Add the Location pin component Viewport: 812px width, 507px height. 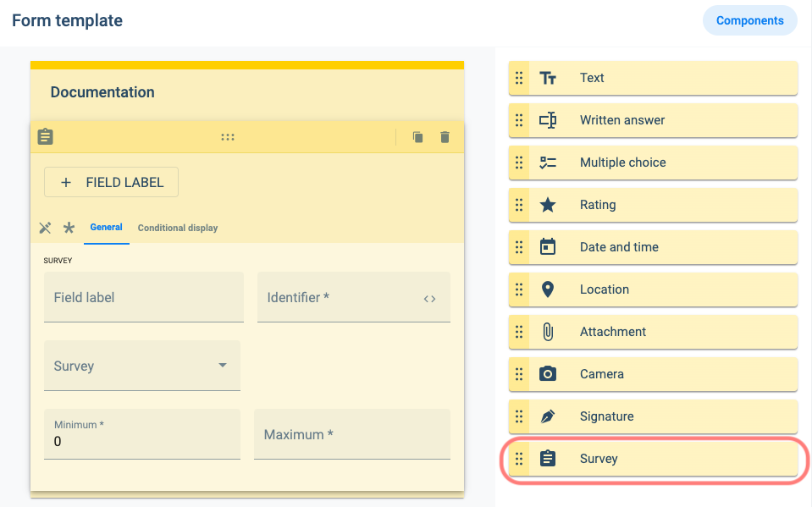pyautogui.click(x=653, y=289)
